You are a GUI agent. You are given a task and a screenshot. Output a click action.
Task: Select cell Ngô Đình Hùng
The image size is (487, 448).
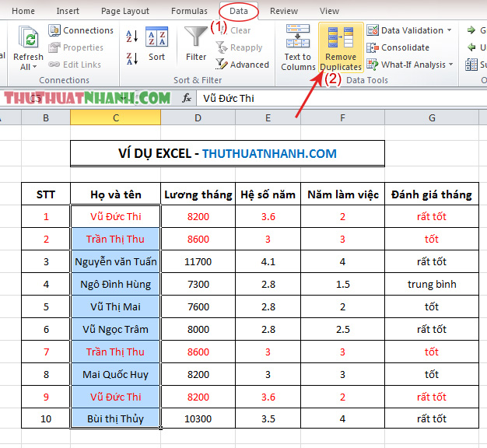coord(116,284)
